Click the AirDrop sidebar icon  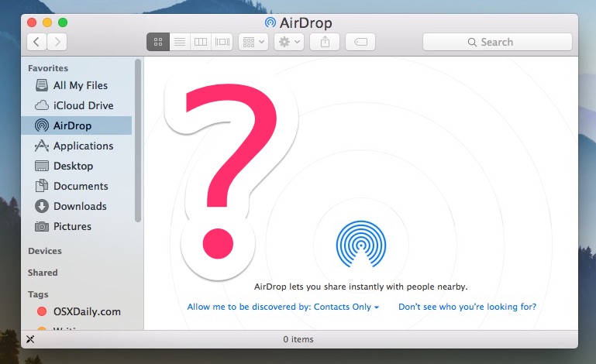pos(42,125)
